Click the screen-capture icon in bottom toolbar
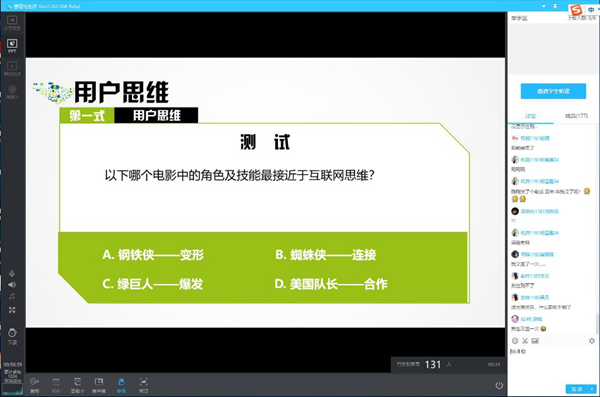The width and height of the screenshot is (600, 397). tap(143, 385)
